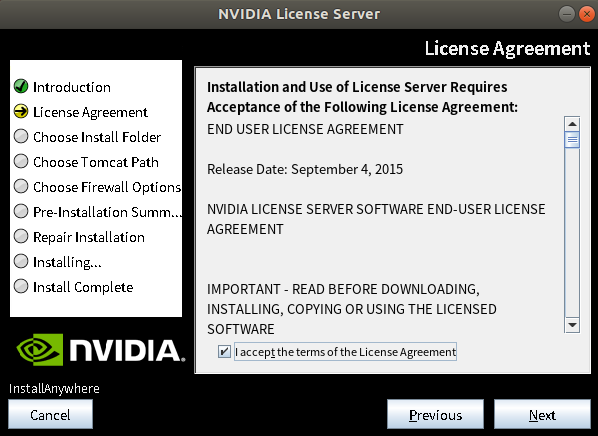The width and height of the screenshot is (598, 436).
Task: Click the Next button
Action: [x=542, y=414]
